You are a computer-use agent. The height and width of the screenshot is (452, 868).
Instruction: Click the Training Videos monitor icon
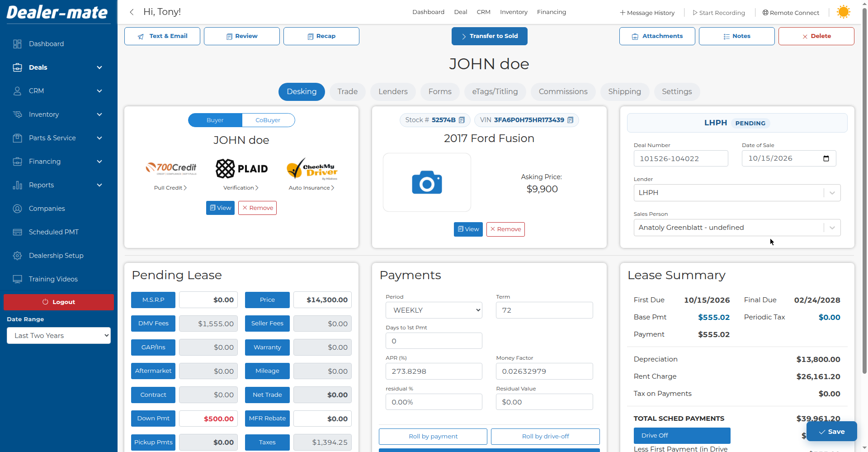[x=17, y=279]
